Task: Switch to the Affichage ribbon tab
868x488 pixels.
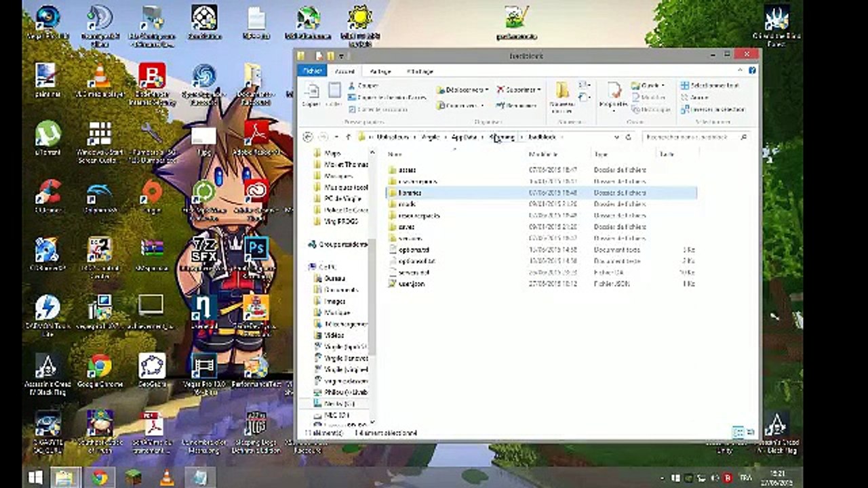Action: (x=420, y=71)
